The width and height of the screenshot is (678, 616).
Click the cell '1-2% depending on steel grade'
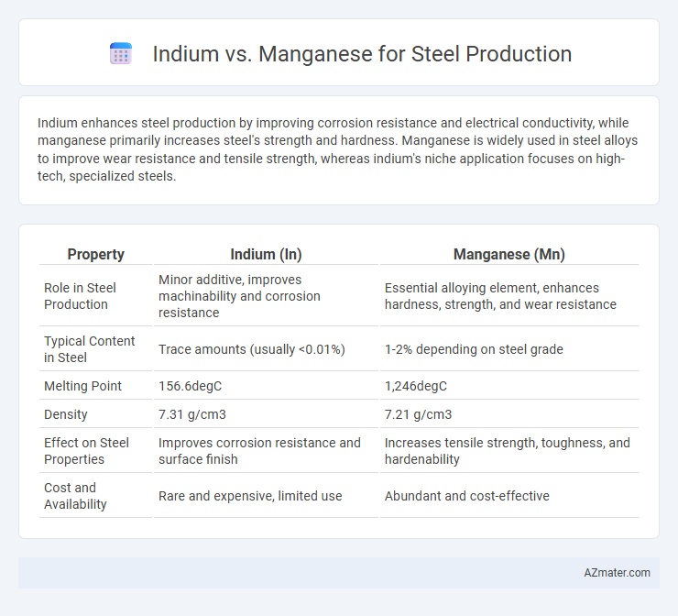coord(474,349)
